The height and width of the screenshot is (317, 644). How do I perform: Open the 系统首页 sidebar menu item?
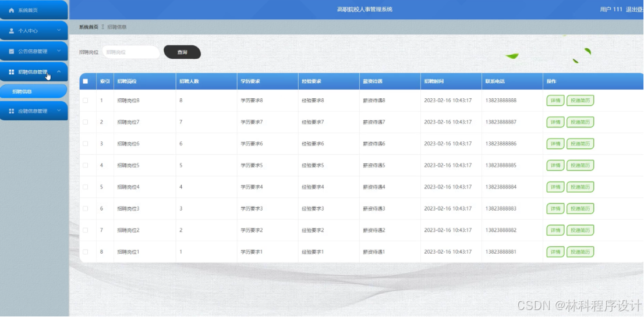coord(34,10)
